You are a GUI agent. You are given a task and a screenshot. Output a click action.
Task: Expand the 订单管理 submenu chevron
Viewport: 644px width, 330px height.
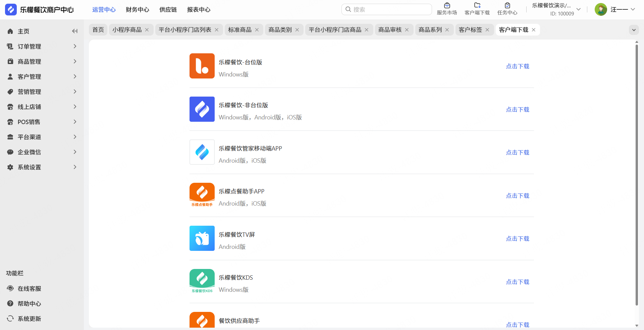(x=75, y=46)
